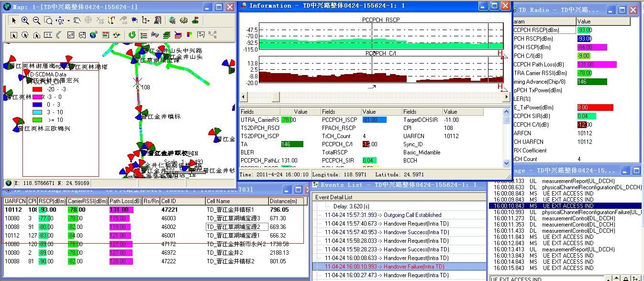Click the square x² area tool
This screenshot has height=281, width=644.
coord(70,35)
